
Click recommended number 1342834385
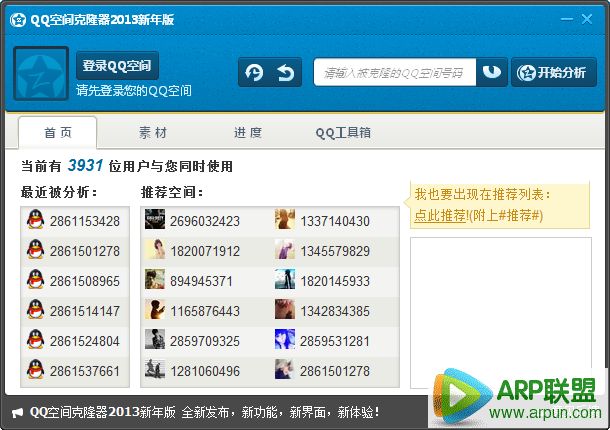coord(335,311)
